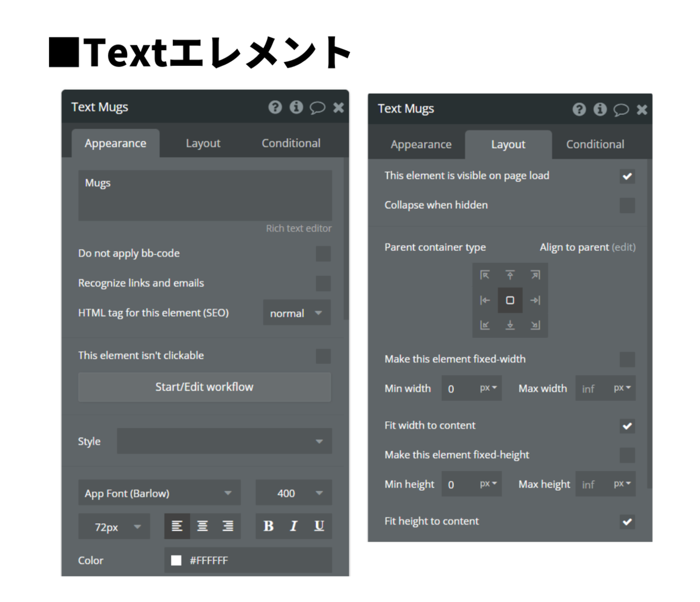This screenshot has width=700, height=602.
Task: Switch to Conditional tab in left panel
Action: pos(291,143)
